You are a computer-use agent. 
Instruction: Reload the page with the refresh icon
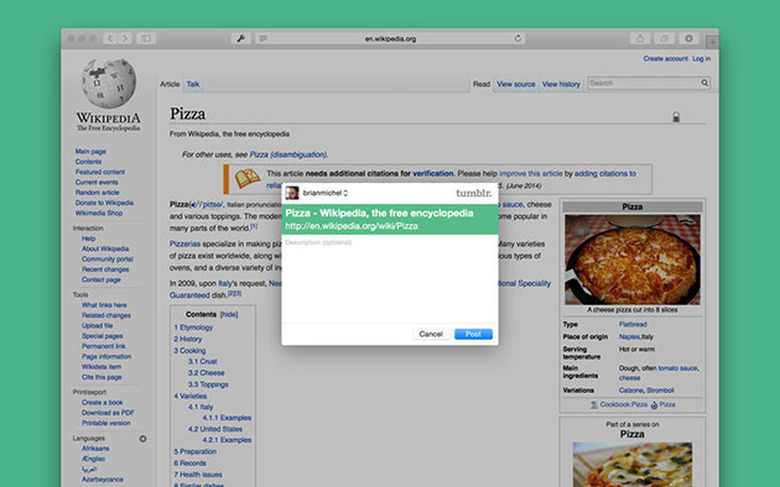pos(518,38)
